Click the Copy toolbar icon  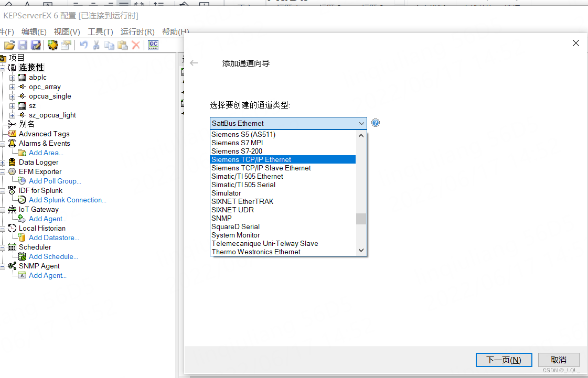click(109, 46)
